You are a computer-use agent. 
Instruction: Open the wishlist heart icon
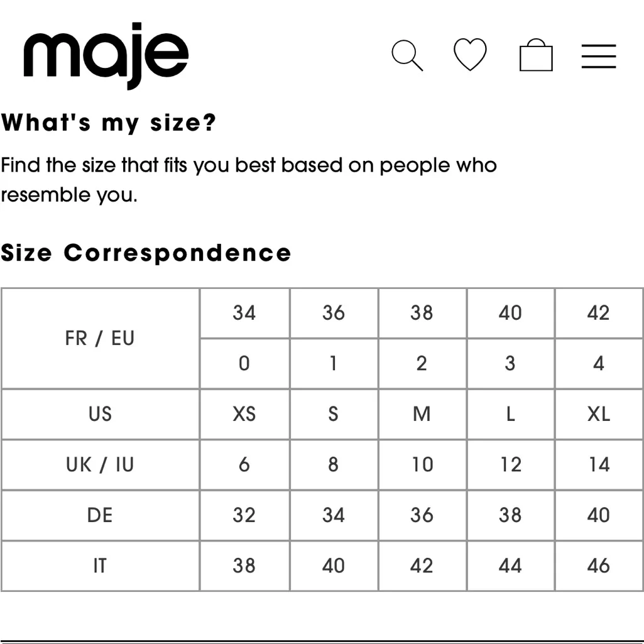click(470, 55)
